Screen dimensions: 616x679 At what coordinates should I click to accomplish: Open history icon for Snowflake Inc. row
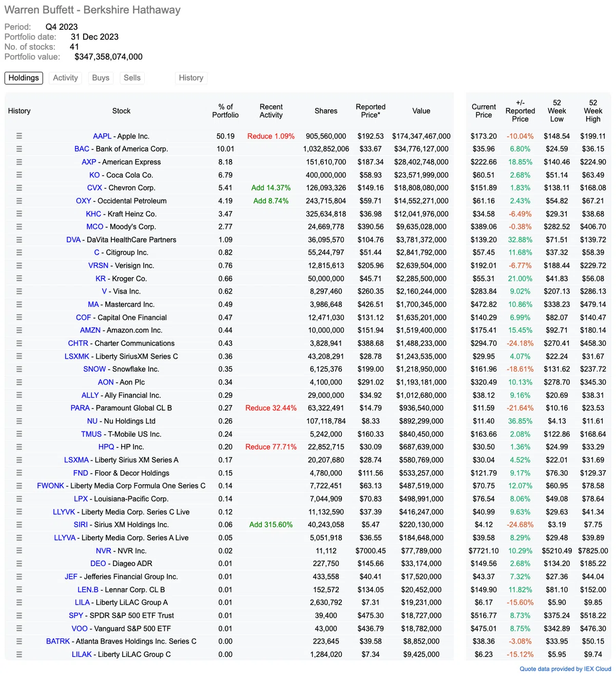[19, 369]
